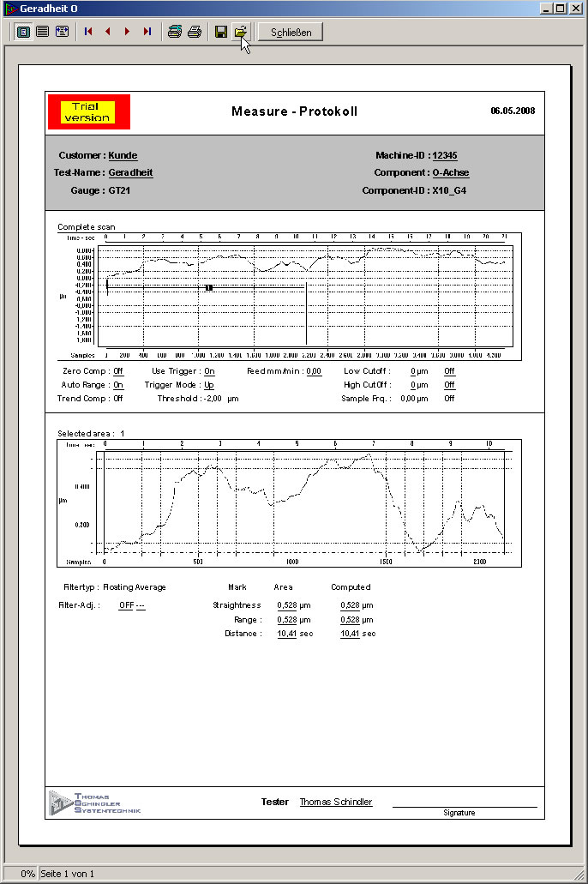Image resolution: width=588 pixels, height=884 pixels.
Task: Print the Measure-Protokoll report
Action: [195, 32]
